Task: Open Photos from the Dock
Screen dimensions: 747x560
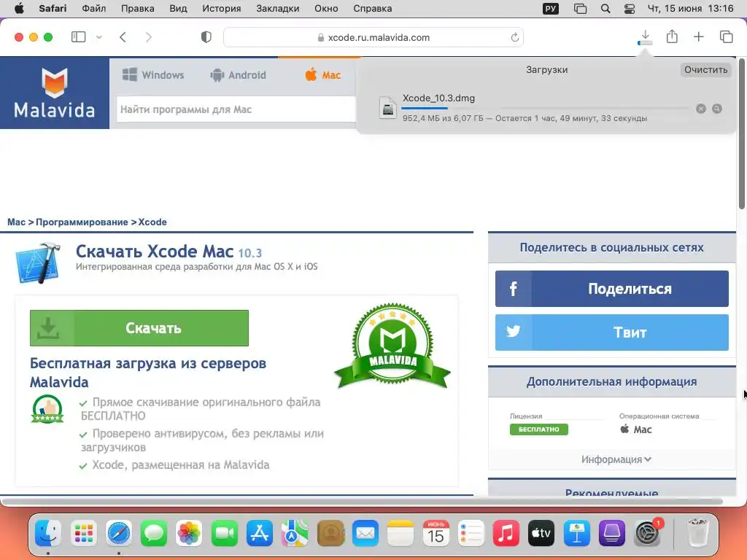Action: pyautogui.click(x=189, y=533)
